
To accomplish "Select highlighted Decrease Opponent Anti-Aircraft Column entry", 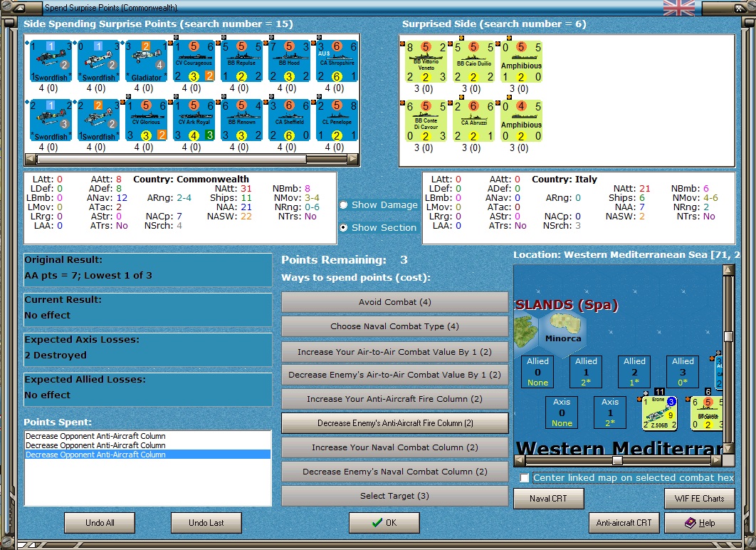I will [x=147, y=455].
